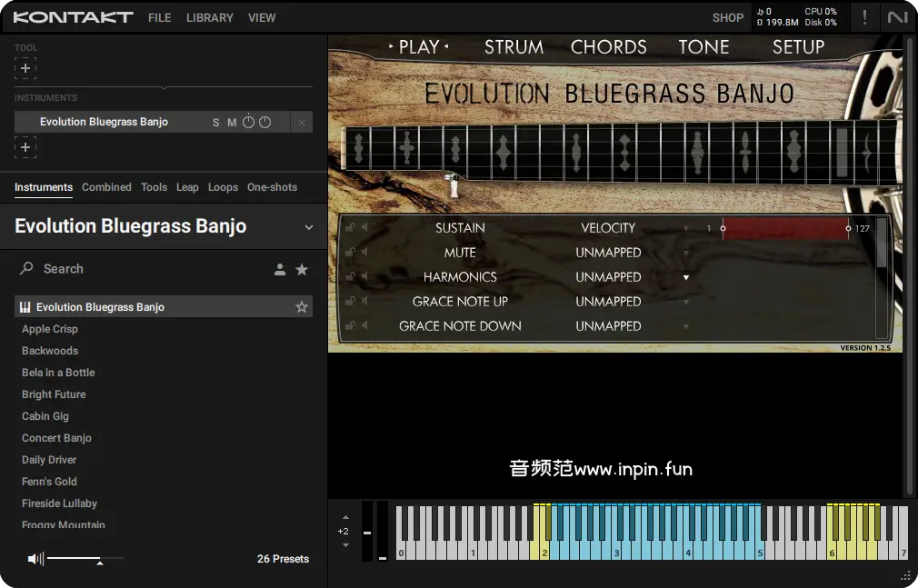
Task: Solo the Evolution Bluegrass Banjo instrument
Action: [215, 123]
